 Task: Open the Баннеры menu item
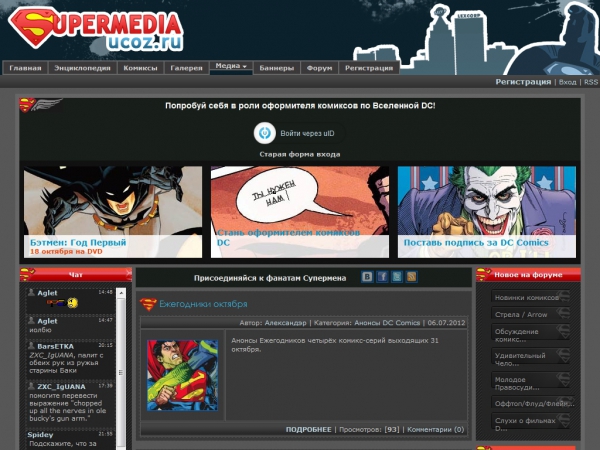(x=277, y=68)
